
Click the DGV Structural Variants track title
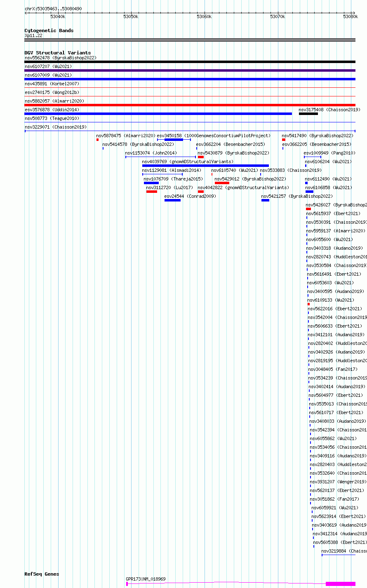(x=58, y=53)
